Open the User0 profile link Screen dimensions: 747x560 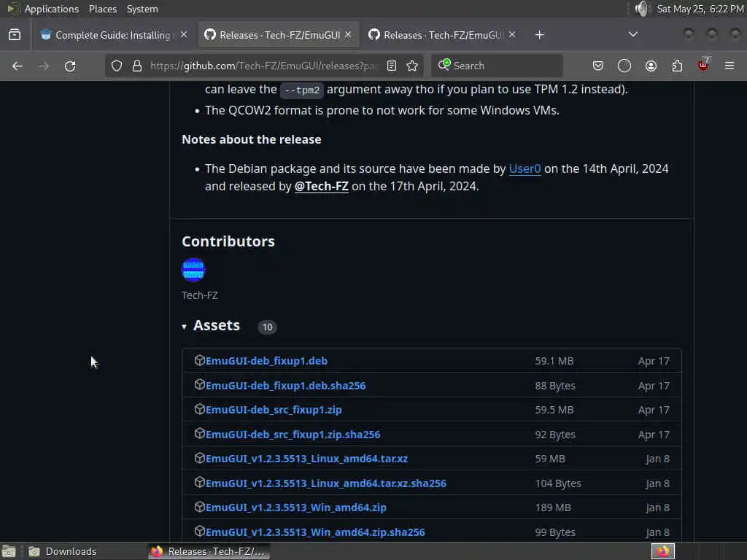(525, 168)
